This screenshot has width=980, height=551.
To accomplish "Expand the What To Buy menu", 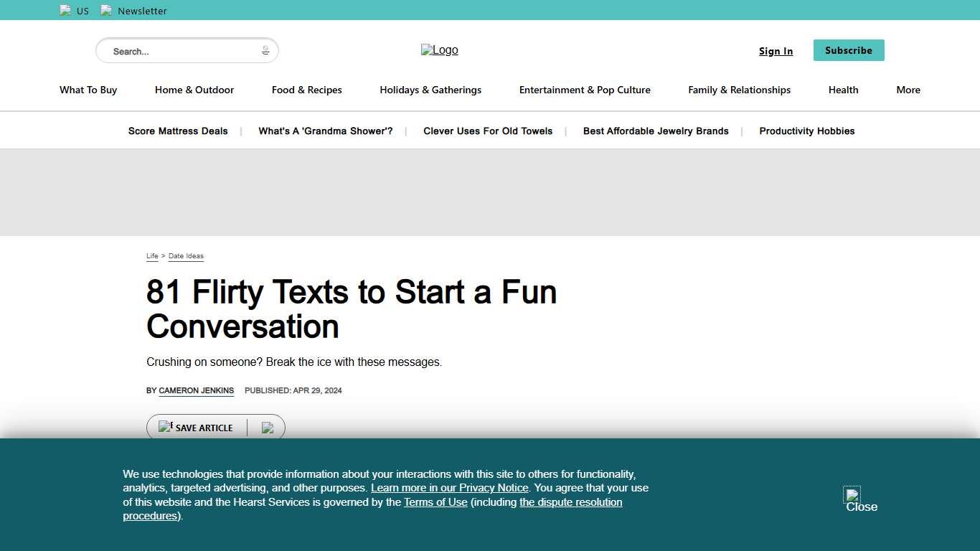I will [x=88, y=90].
